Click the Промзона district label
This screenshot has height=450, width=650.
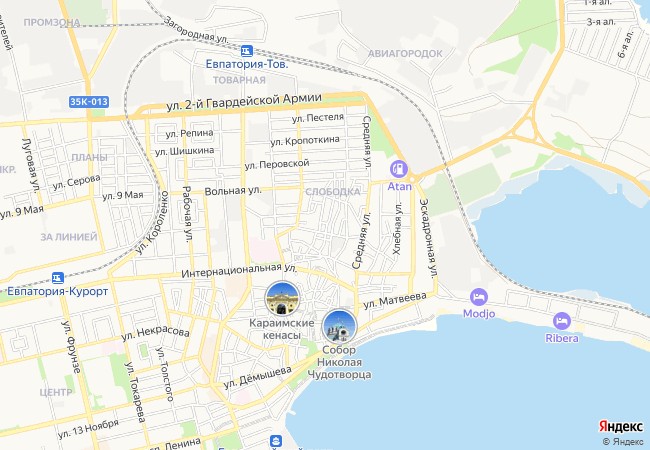click(52, 22)
